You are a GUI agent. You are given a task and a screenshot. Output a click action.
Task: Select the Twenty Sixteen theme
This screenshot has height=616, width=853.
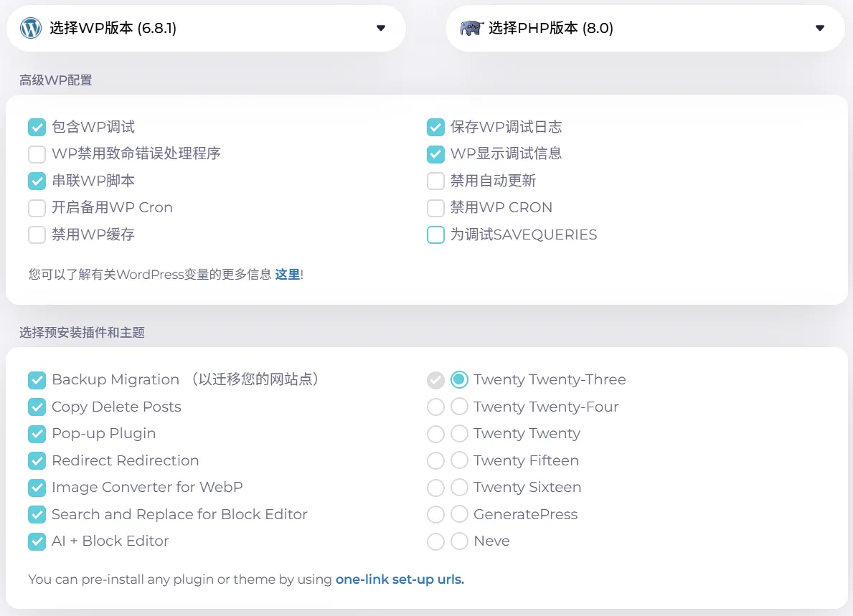click(x=459, y=488)
